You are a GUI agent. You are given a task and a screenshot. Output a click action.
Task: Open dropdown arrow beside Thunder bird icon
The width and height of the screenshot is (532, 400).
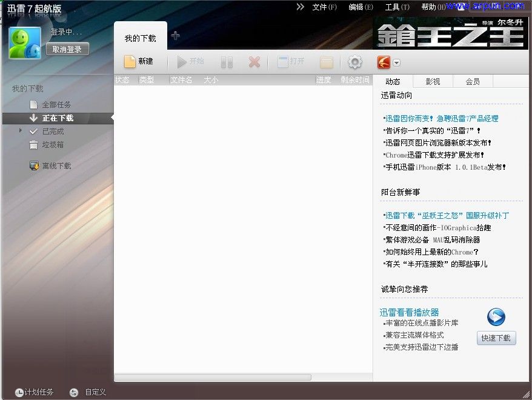click(397, 63)
